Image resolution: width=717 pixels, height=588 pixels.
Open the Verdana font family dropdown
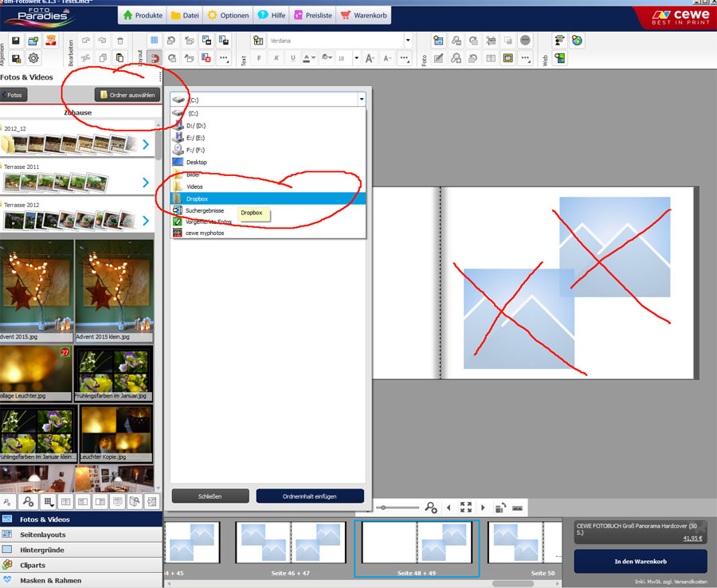(408, 41)
